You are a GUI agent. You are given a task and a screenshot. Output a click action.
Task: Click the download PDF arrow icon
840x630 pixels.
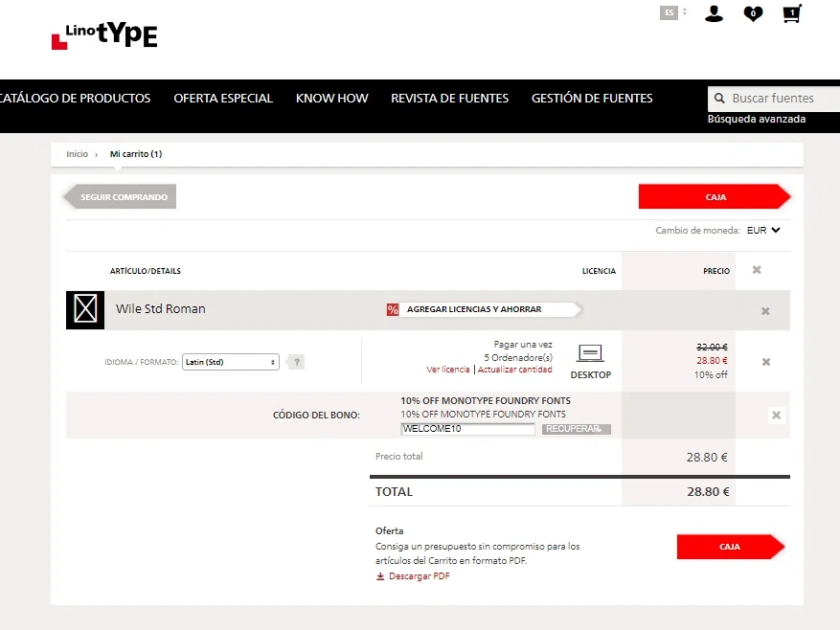[380, 576]
